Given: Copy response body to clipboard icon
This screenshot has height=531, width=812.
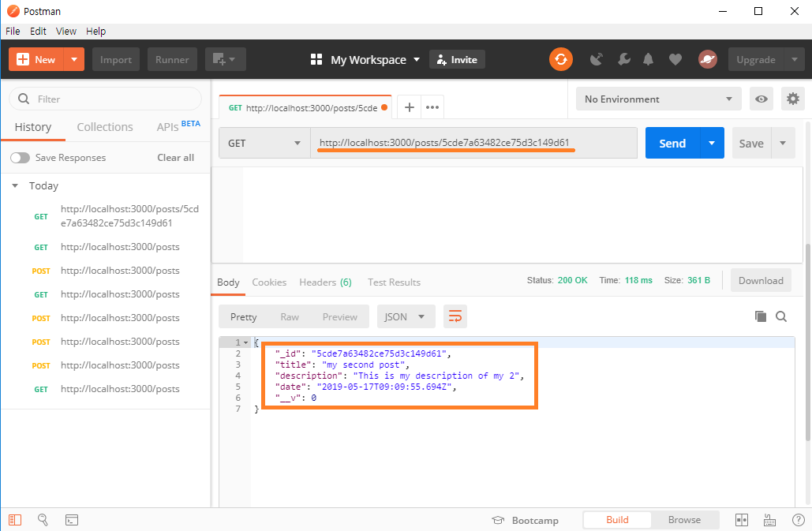Looking at the screenshot, I should coord(760,316).
